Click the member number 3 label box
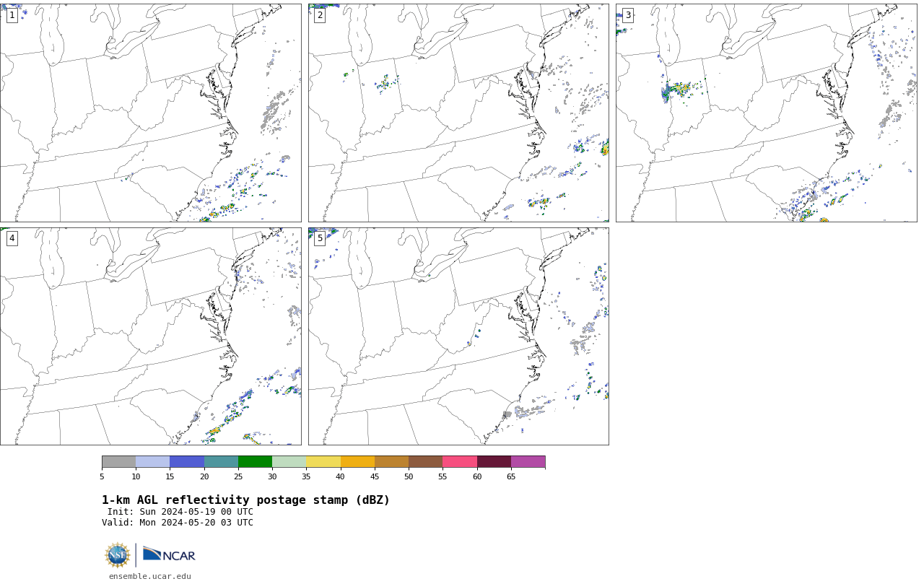The image size is (924, 584). [627, 15]
